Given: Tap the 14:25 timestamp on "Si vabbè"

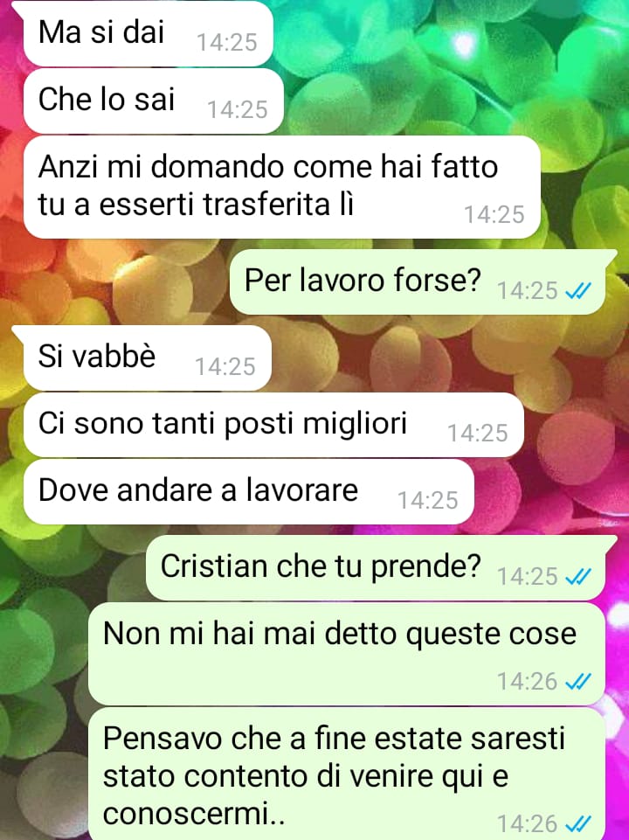Looking at the screenshot, I should [x=225, y=367].
